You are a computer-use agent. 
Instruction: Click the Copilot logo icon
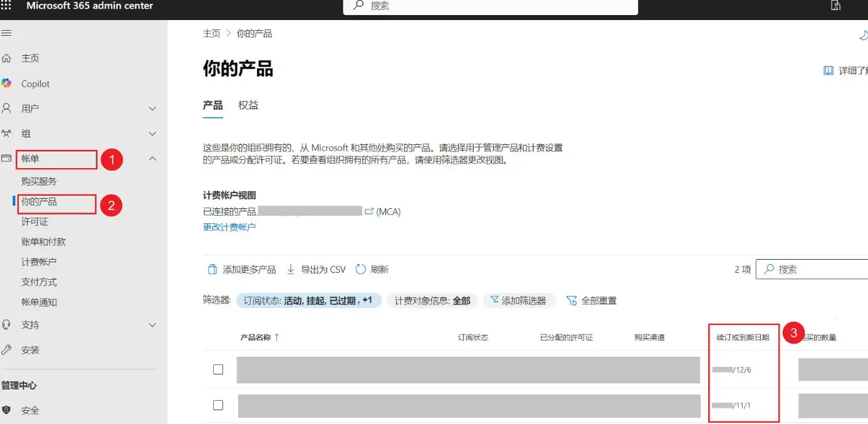coord(7,83)
